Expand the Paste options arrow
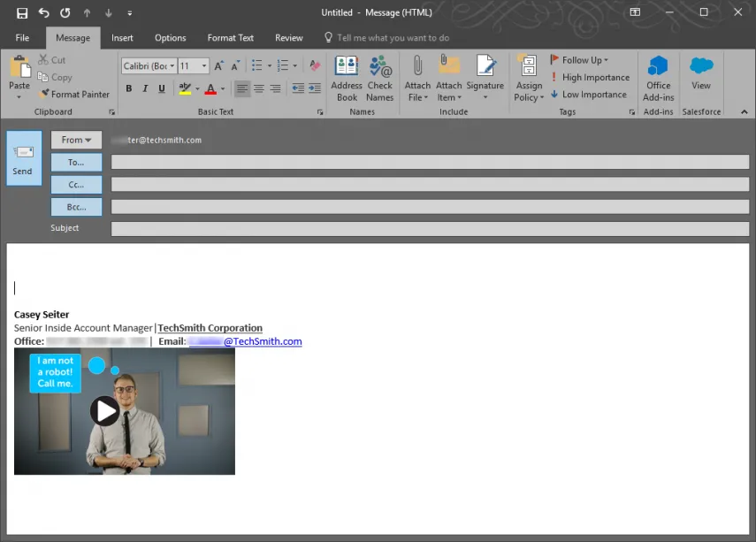The height and width of the screenshot is (542, 756). [19, 97]
